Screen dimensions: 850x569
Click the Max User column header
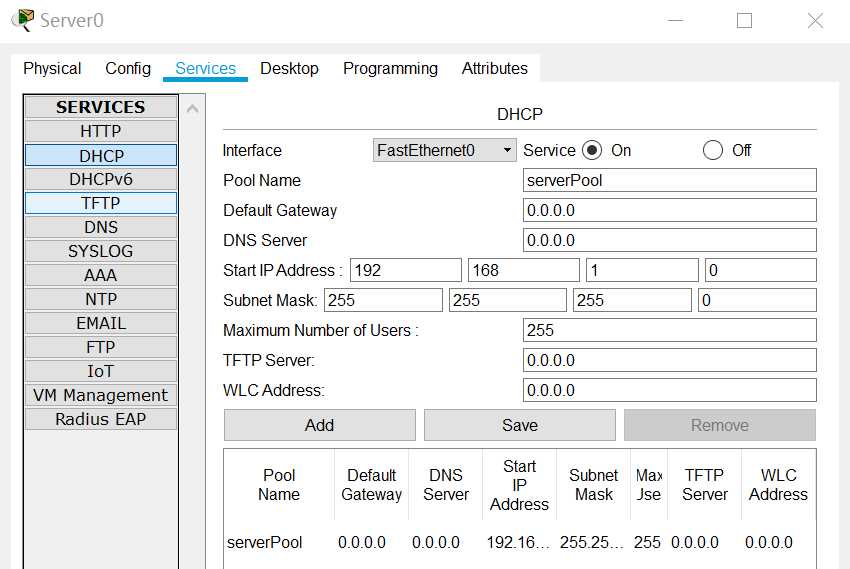point(649,484)
